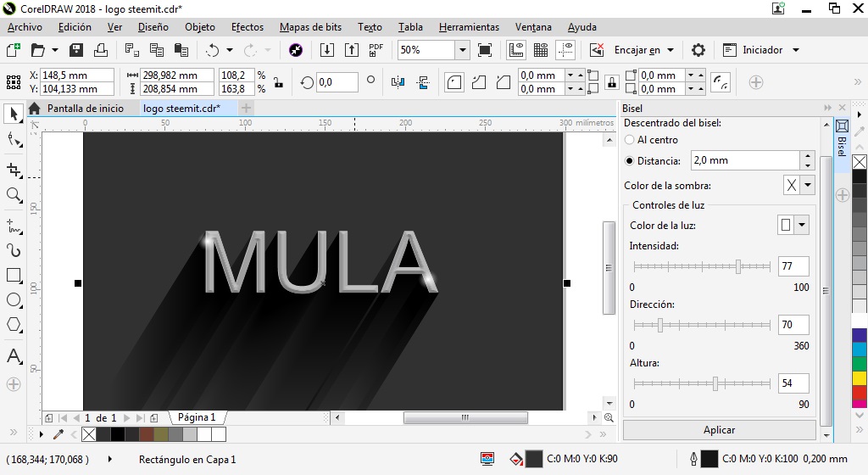Click the Altura slider handle

(x=715, y=383)
